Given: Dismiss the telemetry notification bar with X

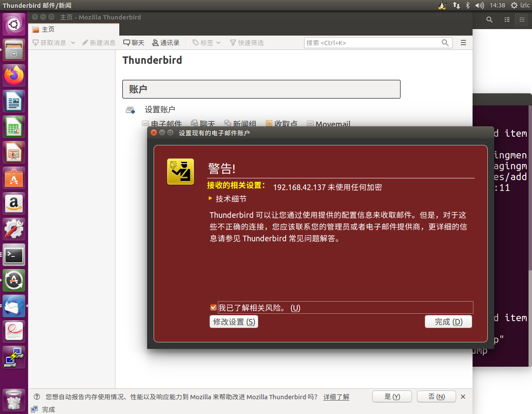Looking at the screenshot, I should (x=463, y=397).
